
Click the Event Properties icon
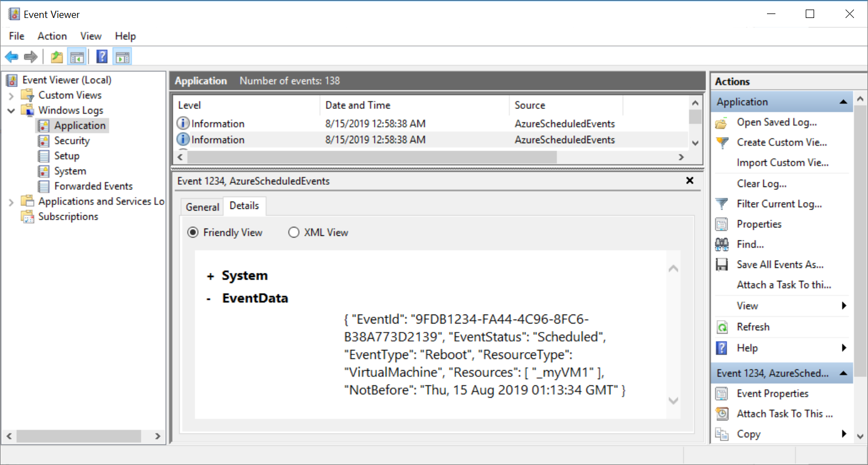[722, 394]
